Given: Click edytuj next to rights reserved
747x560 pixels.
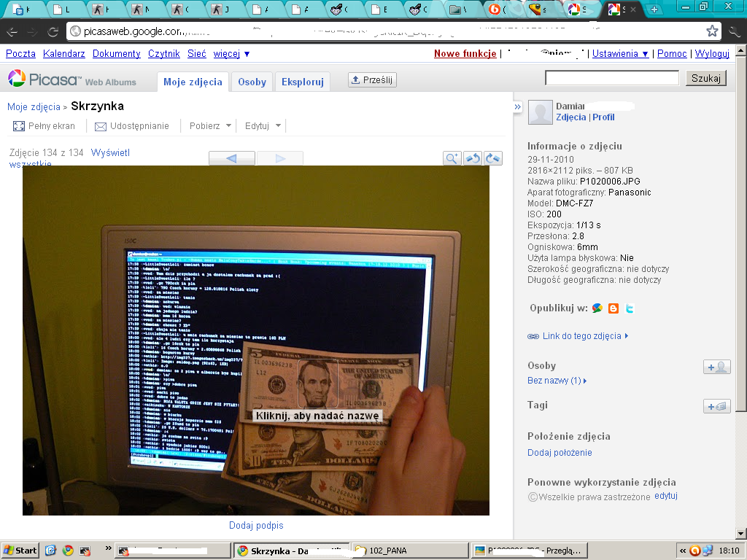Looking at the screenshot, I should (666, 496).
